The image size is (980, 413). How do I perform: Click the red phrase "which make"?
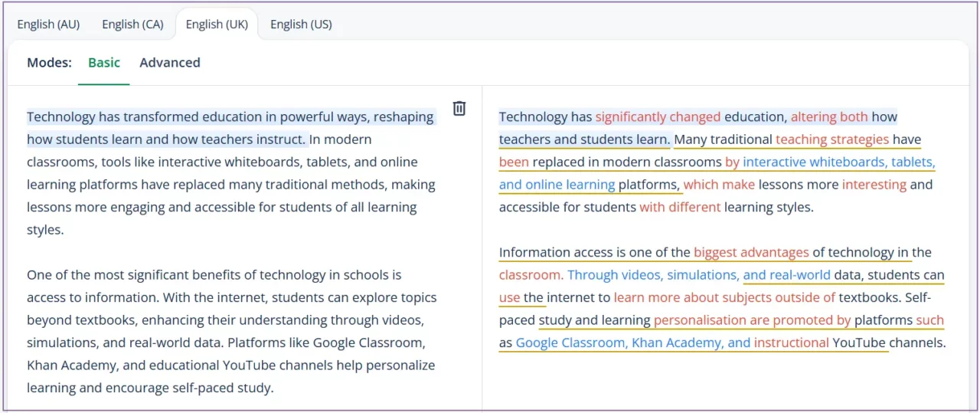(x=719, y=185)
